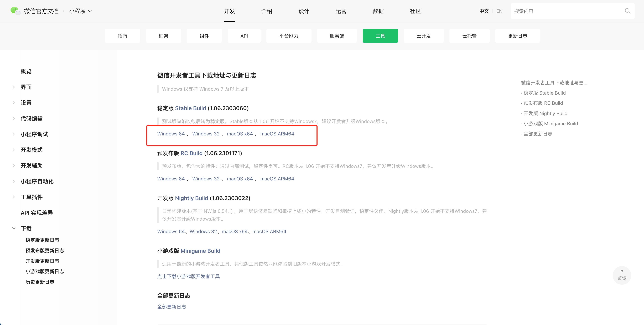Open 概览 in the sidebar
Image resolution: width=644 pixels, height=325 pixels.
(26, 71)
